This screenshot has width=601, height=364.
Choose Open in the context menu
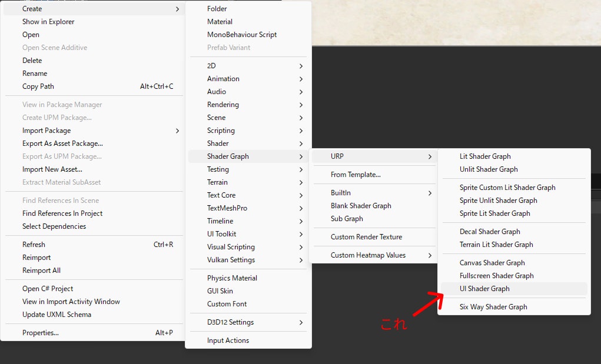coord(93,35)
